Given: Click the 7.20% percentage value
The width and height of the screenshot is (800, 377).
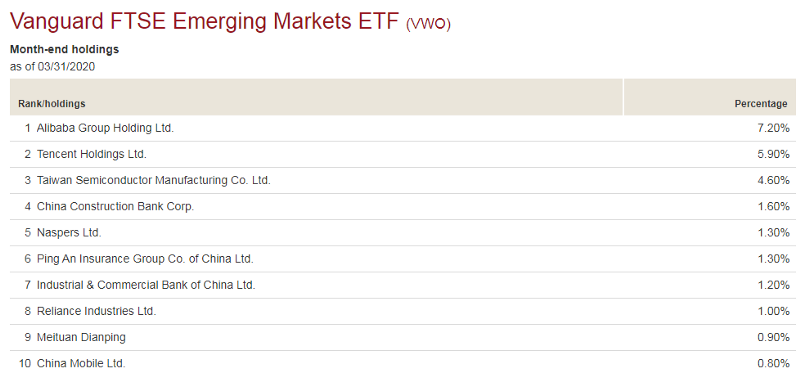Looking at the screenshot, I should 773,128.
